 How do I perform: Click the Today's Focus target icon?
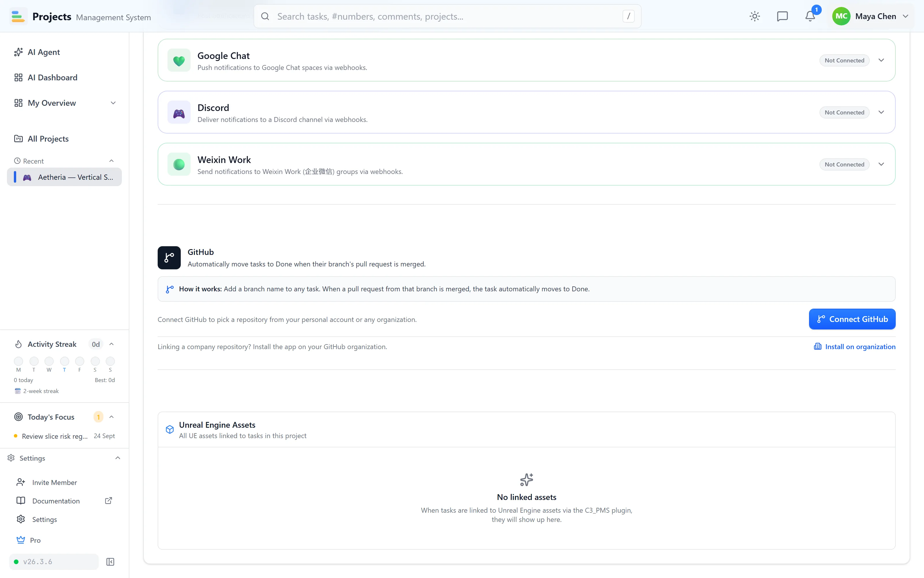pyautogui.click(x=18, y=417)
